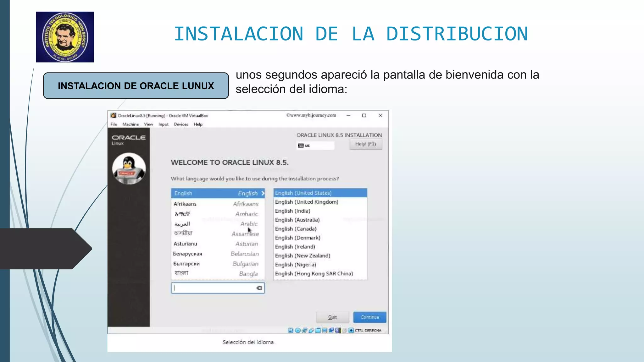This screenshot has width=644, height=362.
Task: Open the File menu in VirtualBox
Action: 114,124
